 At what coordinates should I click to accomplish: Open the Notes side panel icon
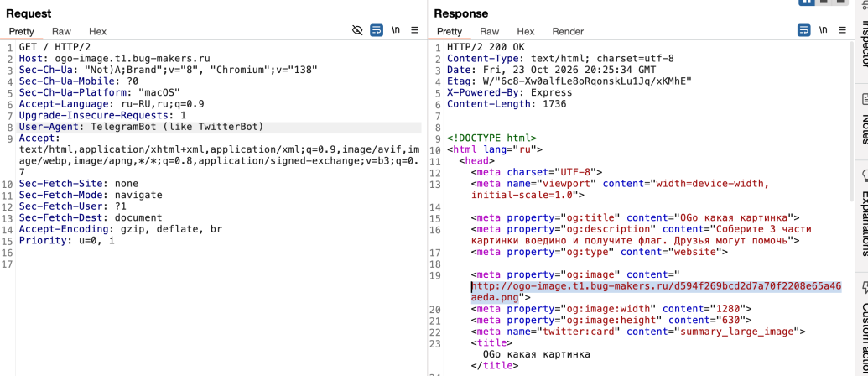(x=865, y=98)
